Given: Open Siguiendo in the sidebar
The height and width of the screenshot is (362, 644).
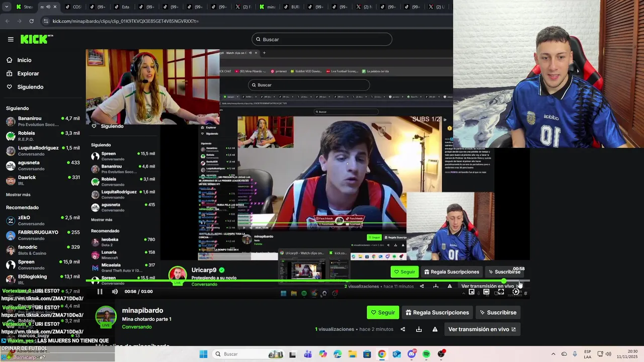Looking at the screenshot, I should (x=30, y=87).
